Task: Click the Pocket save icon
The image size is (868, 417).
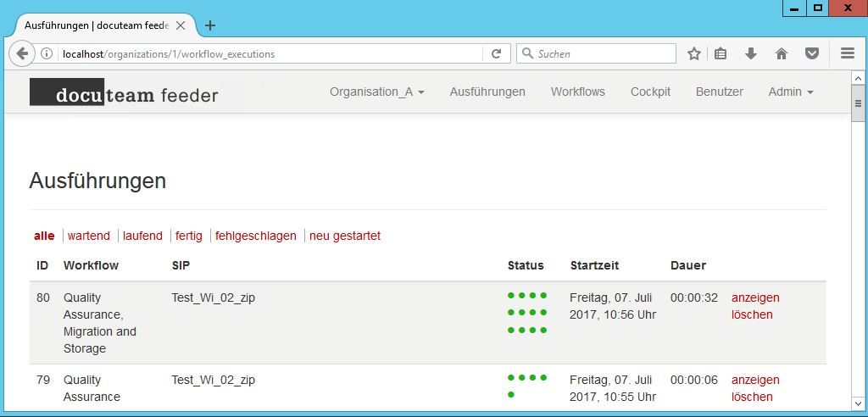Action: pyautogui.click(x=811, y=53)
